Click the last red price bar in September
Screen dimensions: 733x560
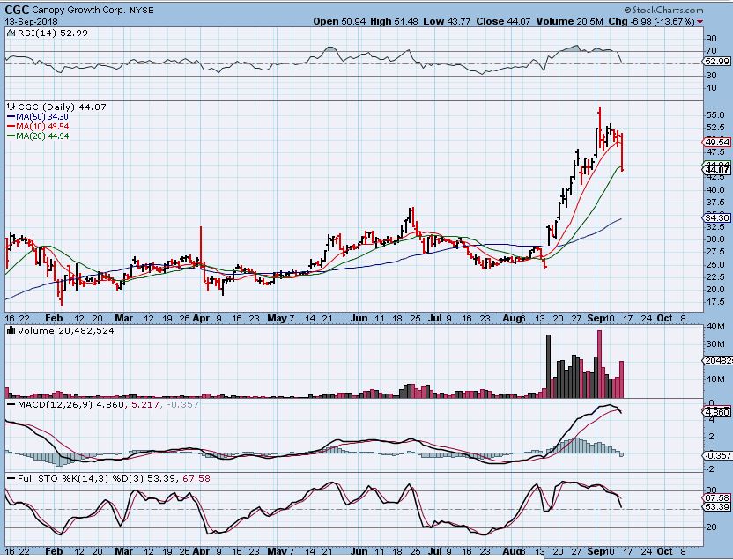(622, 151)
